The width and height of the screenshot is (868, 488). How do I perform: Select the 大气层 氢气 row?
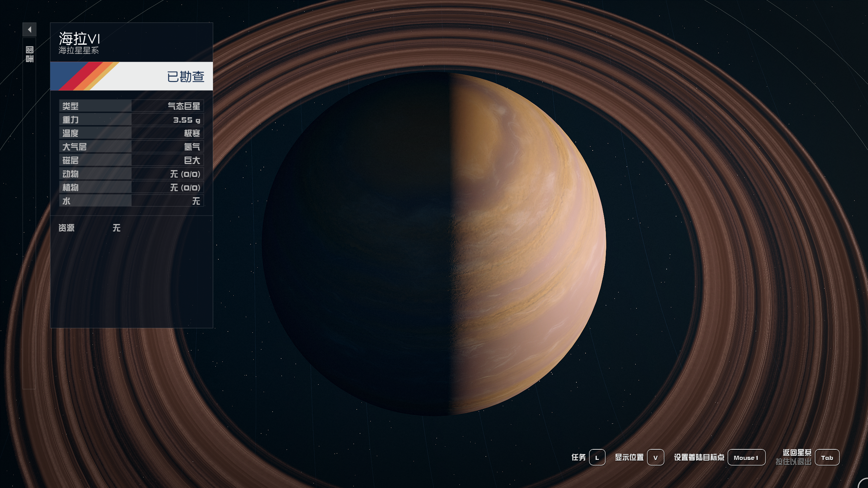[x=131, y=147]
